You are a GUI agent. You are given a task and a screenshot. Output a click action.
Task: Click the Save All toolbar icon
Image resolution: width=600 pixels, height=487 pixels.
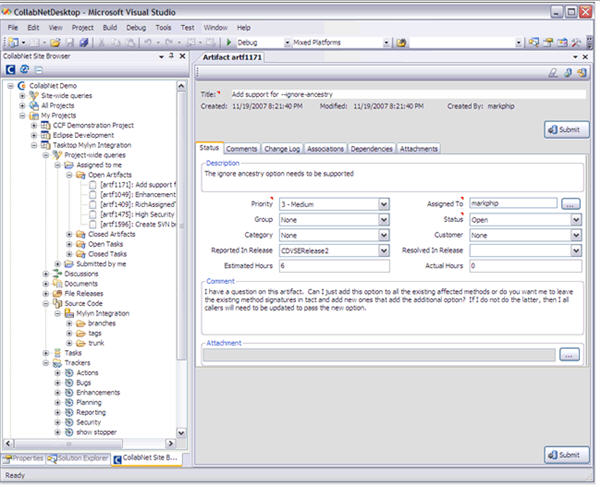84,42
